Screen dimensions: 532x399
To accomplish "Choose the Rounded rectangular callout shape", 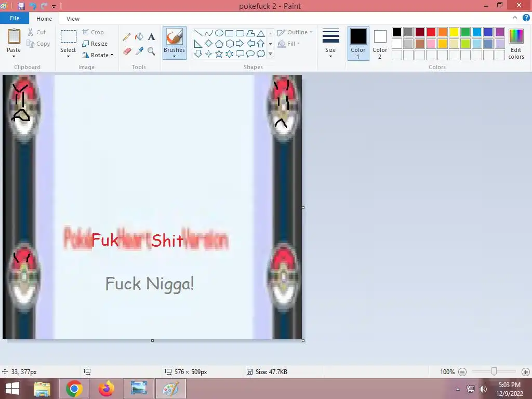I will pyautogui.click(x=240, y=54).
